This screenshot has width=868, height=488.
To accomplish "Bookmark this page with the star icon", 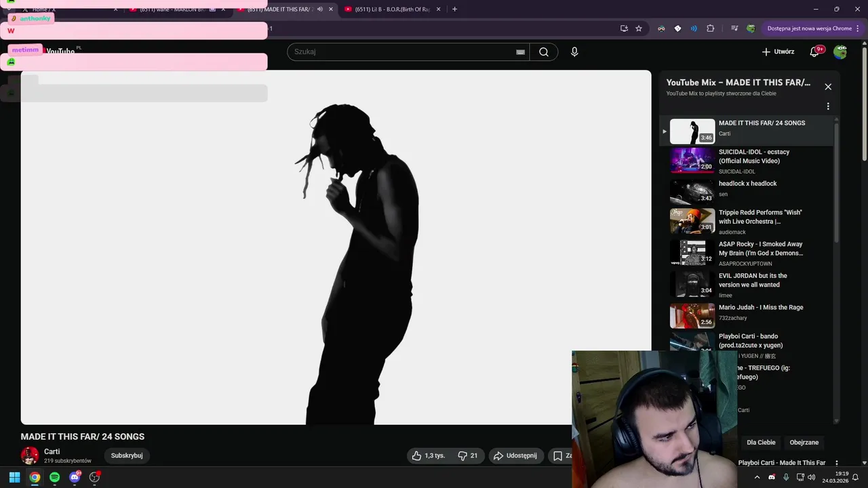I will tap(639, 28).
